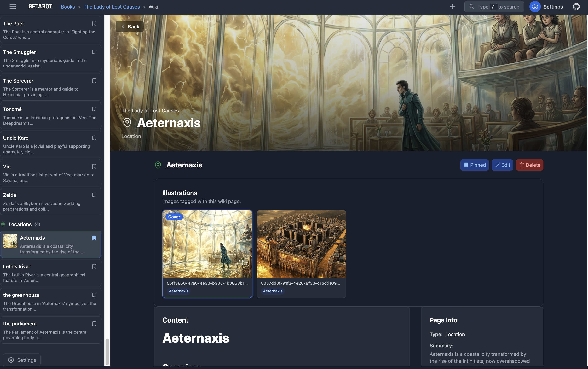
Task: Click the sidebar bottom Settings button
Action: click(x=22, y=360)
